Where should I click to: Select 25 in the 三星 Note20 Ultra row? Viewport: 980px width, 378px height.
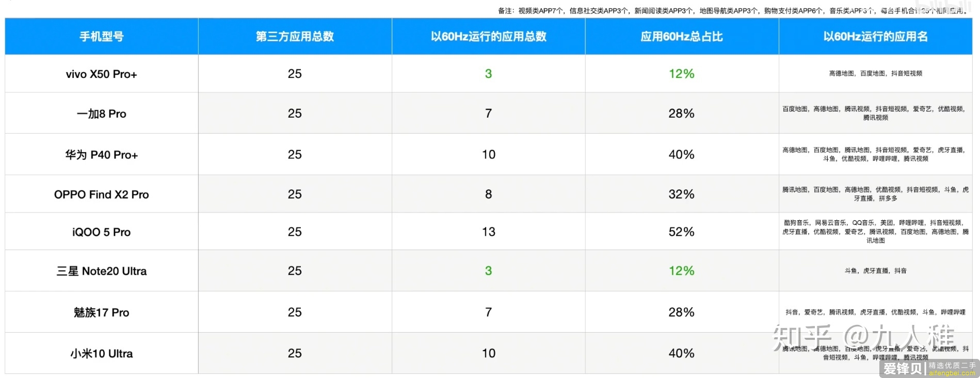point(295,271)
